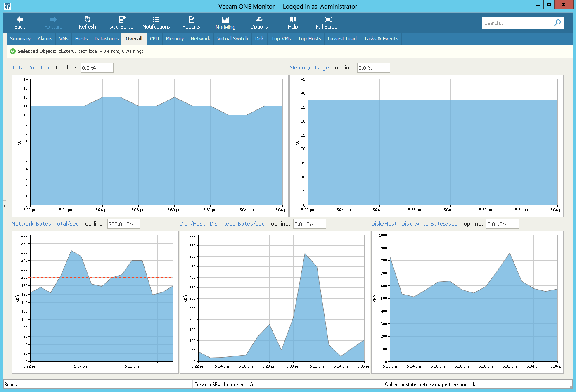The width and height of the screenshot is (576, 392).
Task: Open the Network tab
Action: 201,39
